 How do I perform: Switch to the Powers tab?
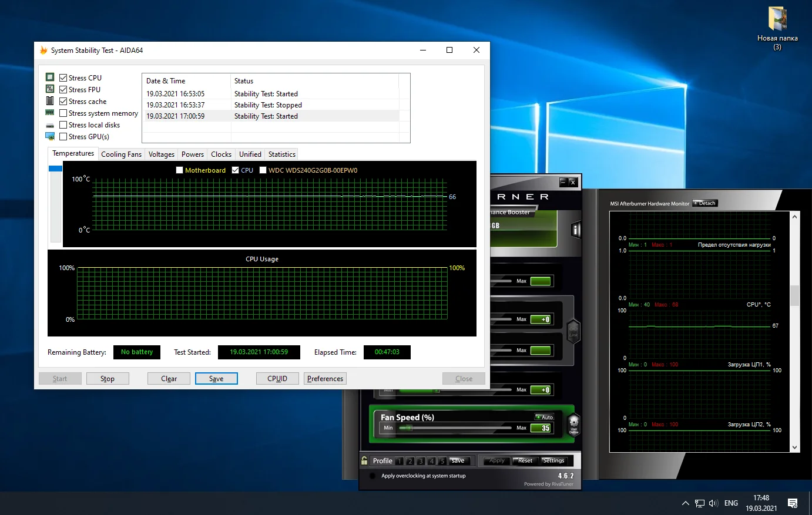click(193, 154)
